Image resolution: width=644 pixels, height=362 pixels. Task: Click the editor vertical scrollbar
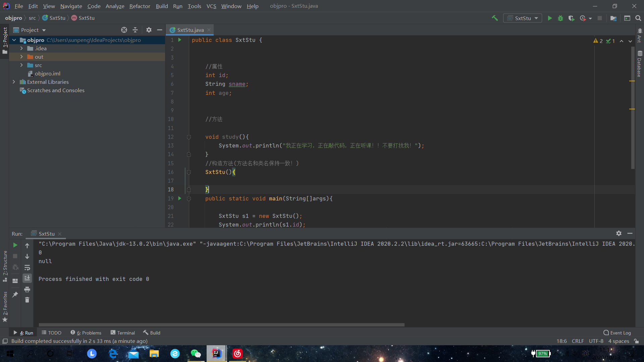[633, 107]
